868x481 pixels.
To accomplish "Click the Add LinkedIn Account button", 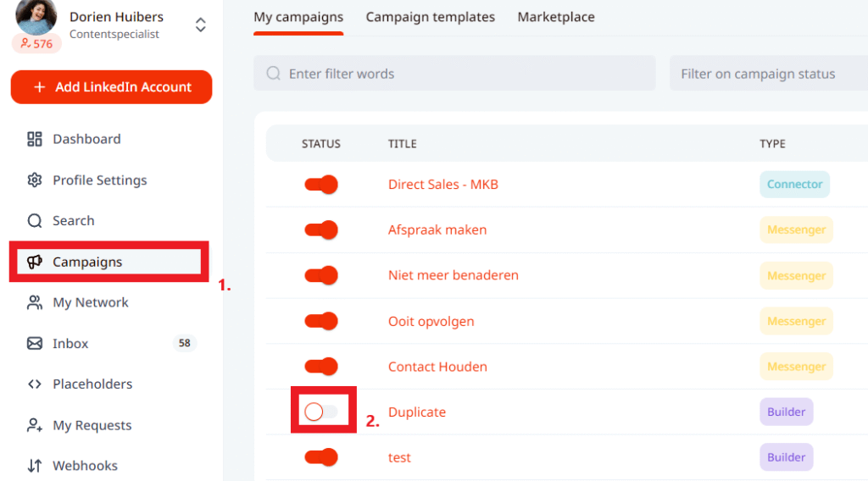I will click(111, 87).
